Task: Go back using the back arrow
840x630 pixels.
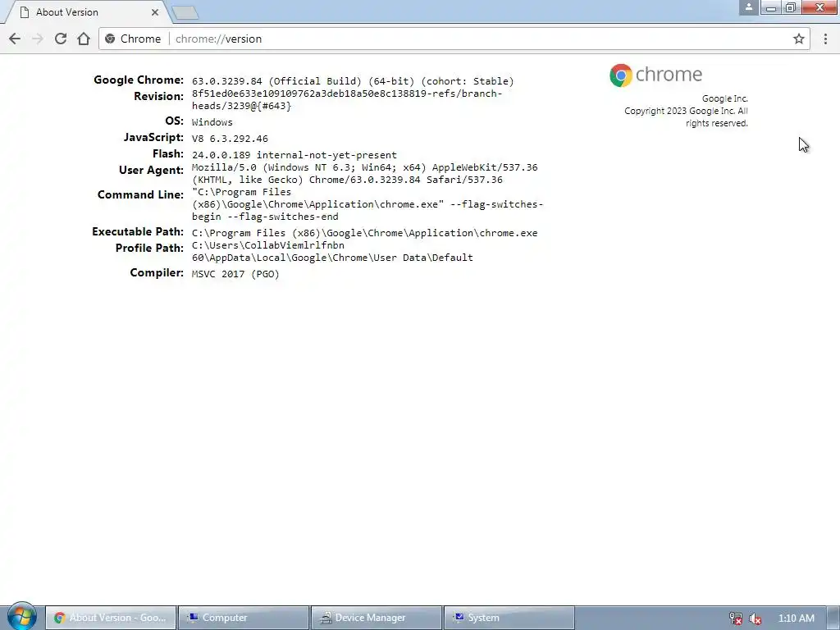Action: click(15, 39)
